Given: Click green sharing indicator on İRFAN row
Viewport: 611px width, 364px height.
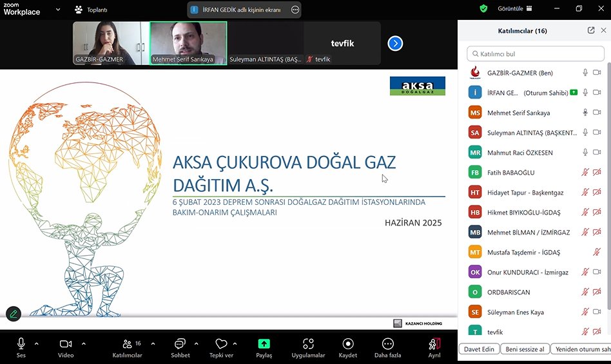Looking at the screenshot, I should pos(574,92).
